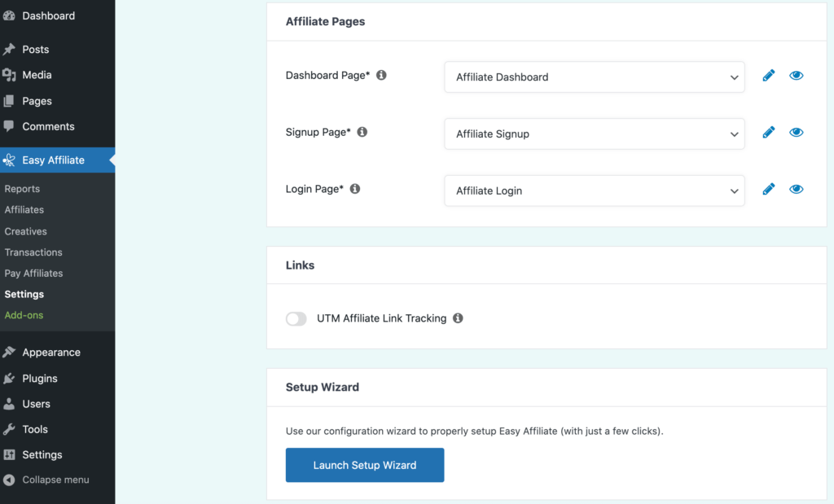Screen dimensions: 834x504
Task: Edit the Affiliate Login page via pencil icon
Action: pyautogui.click(x=769, y=189)
